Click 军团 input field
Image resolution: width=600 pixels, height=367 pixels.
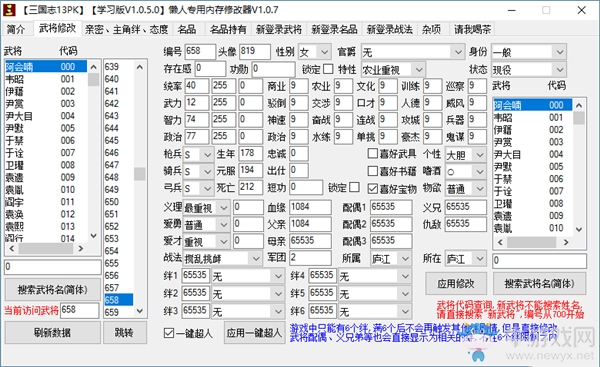click(x=310, y=258)
